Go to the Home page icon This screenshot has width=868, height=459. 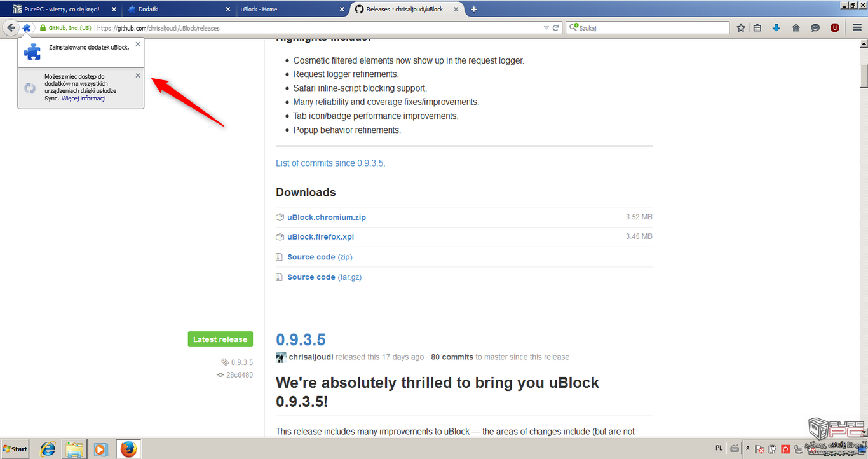click(x=796, y=28)
